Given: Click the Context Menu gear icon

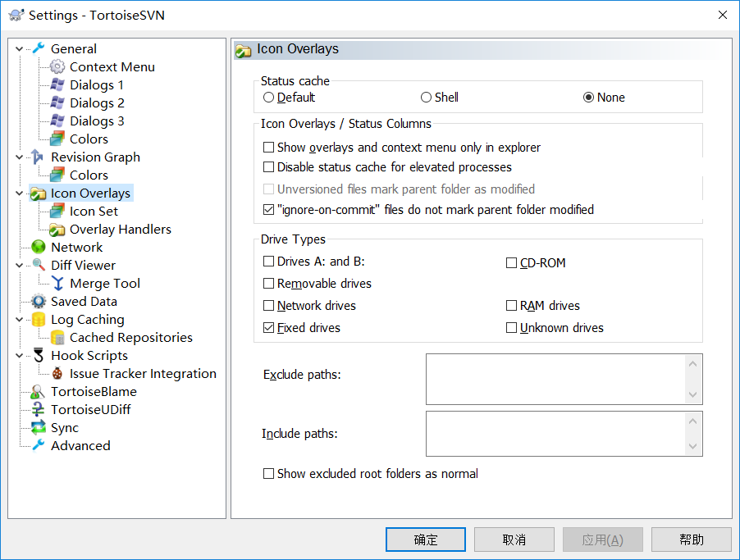Looking at the screenshot, I should point(57,66).
